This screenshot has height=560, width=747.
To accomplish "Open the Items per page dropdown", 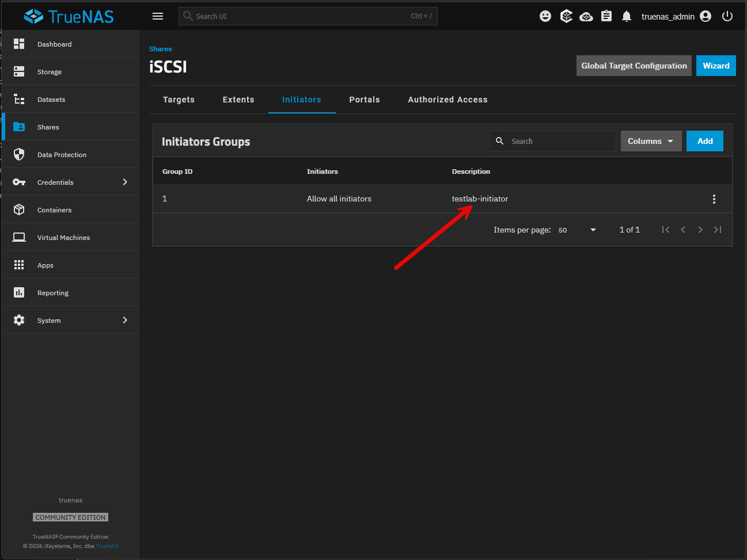I will tap(577, 230).
